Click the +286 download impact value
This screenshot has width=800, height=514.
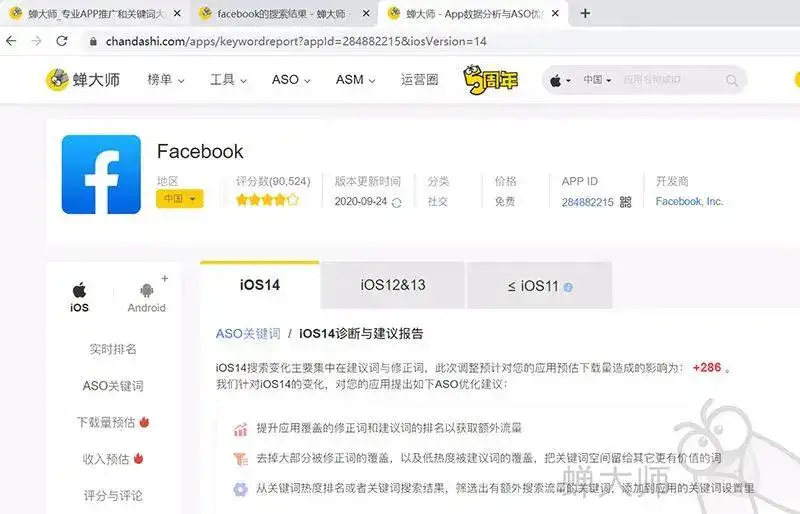(707, 368)
